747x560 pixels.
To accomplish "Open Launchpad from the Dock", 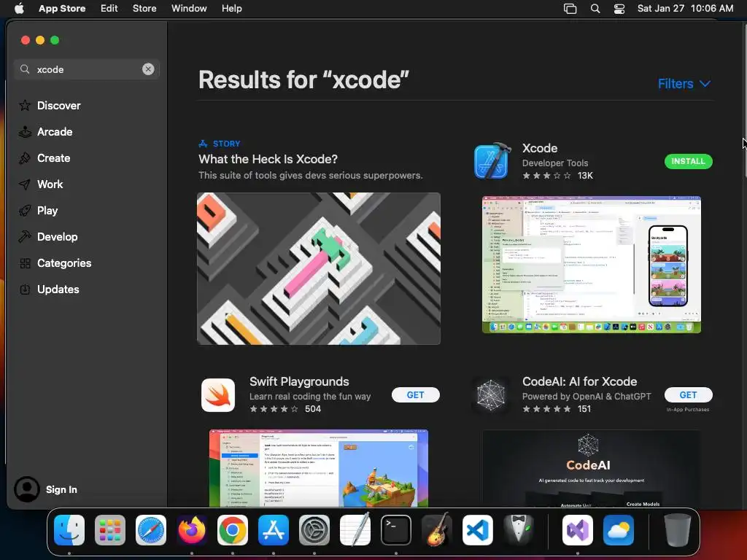I will 110,530.
